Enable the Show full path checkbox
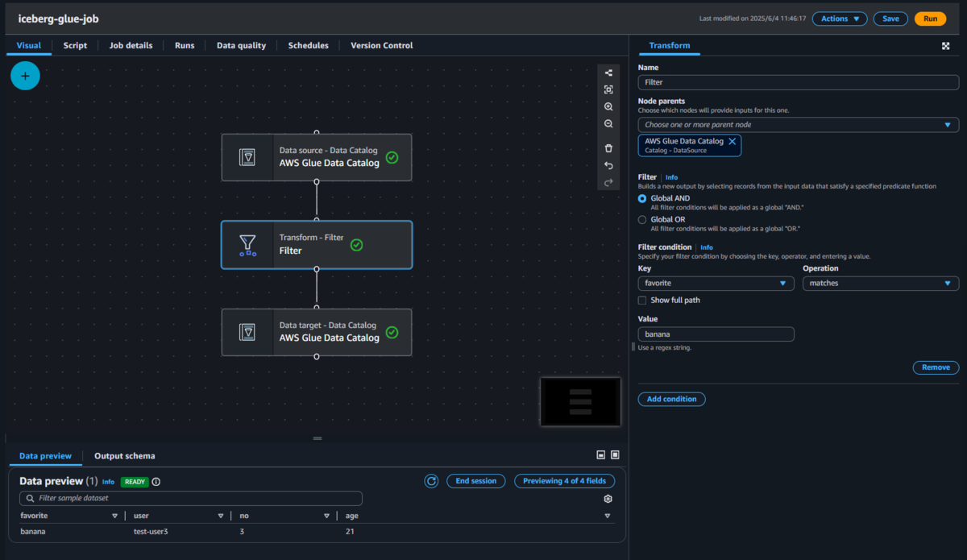The image size is (967, 560). point(642,300)
